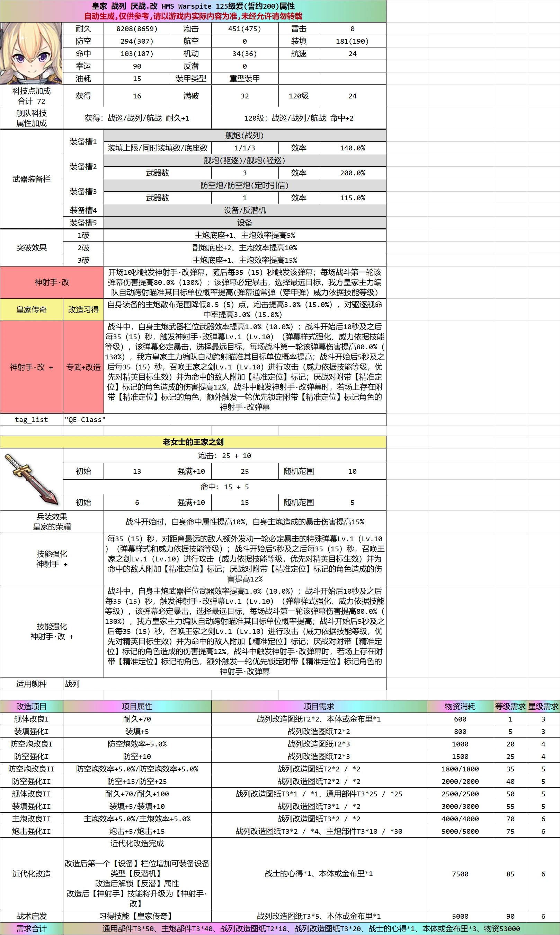Click the royal sword equipment image

(31, 479)
